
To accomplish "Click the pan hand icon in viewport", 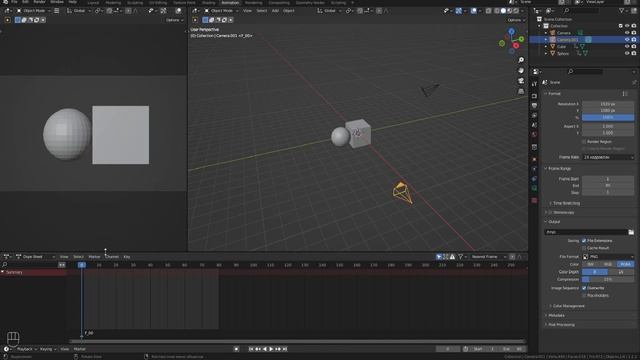I will click(x=521, y=71).
